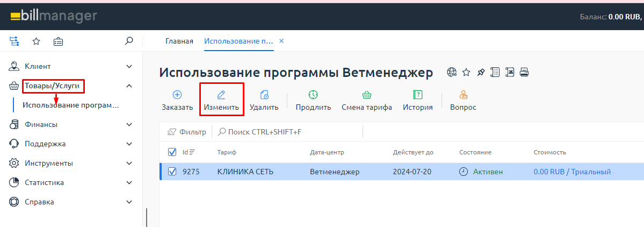Expand the Инструменты chevron
Screen dimensions: 644x227
(129, 164)
